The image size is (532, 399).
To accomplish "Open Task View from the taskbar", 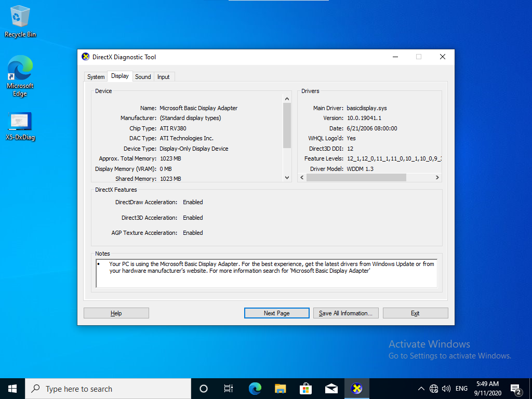I will [x=229, y=389].
